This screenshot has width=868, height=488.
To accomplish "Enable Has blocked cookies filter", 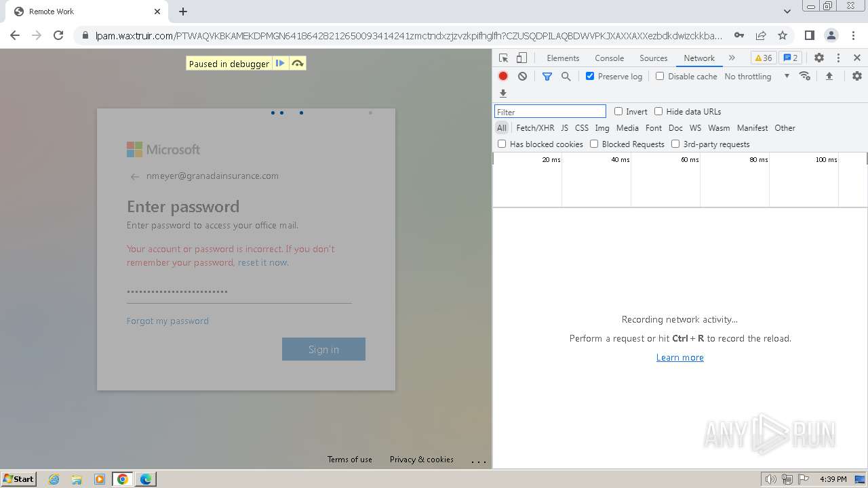I will [x=502, y=144].
